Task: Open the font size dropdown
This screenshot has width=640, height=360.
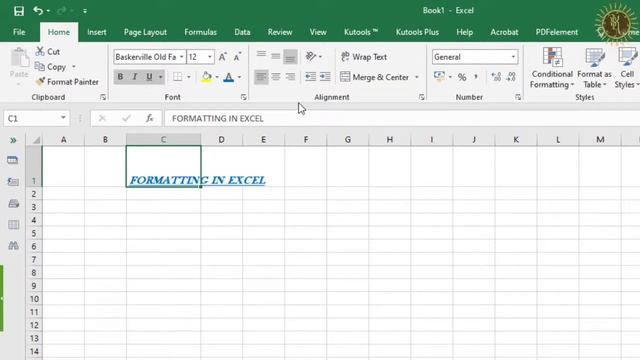Action: pyautogui.click(x=210, y=57)
